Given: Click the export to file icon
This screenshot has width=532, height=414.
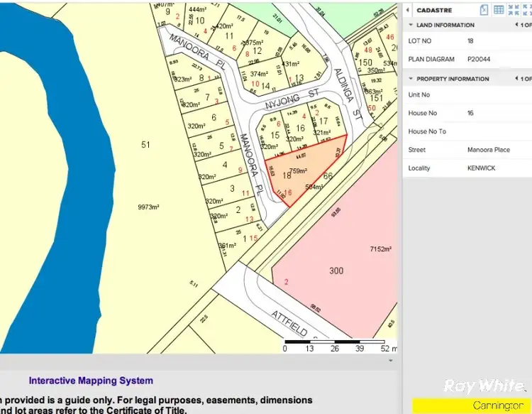Looking at the screenshot, I should [484, 10].
